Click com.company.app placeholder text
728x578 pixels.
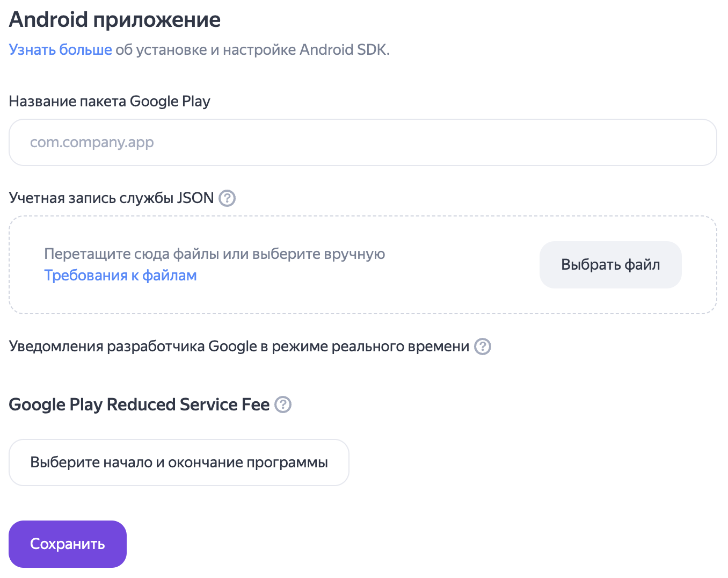(x=92, y=142)
